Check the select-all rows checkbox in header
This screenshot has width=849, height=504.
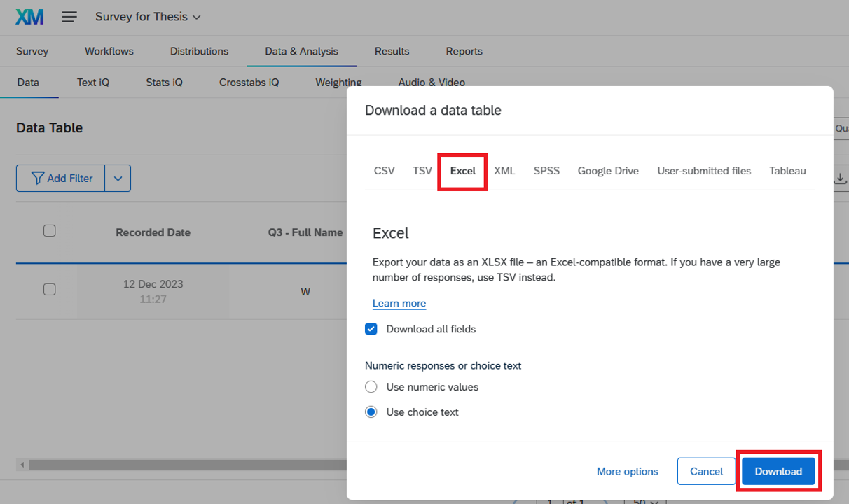[49, 231]
